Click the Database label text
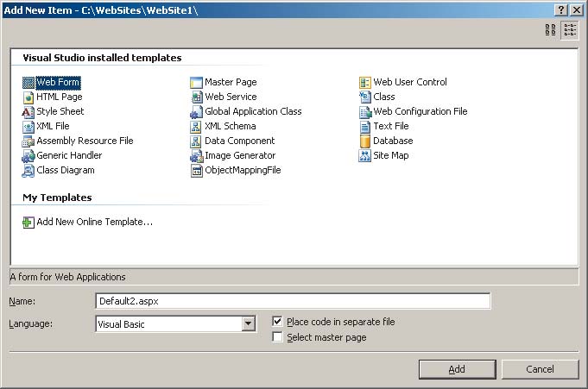Screen dimensions: 588x389 [x=393, y=141]
